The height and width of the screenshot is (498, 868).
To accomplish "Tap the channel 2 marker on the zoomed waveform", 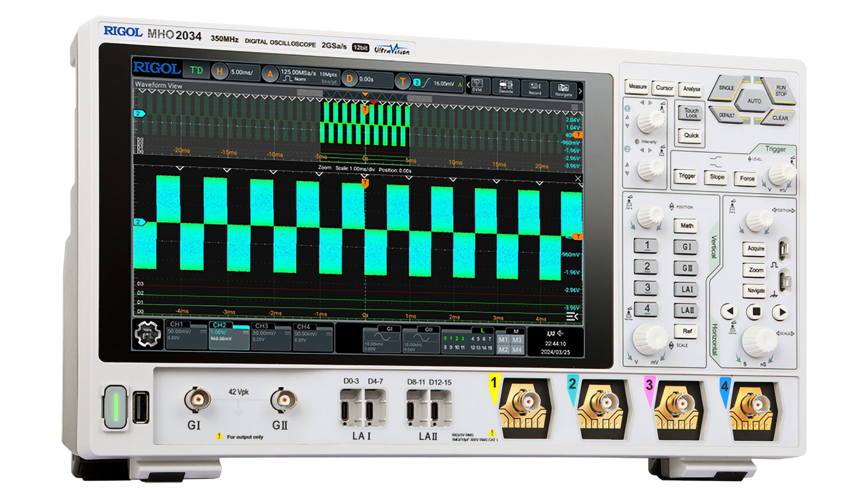I will tap(139, 222).
